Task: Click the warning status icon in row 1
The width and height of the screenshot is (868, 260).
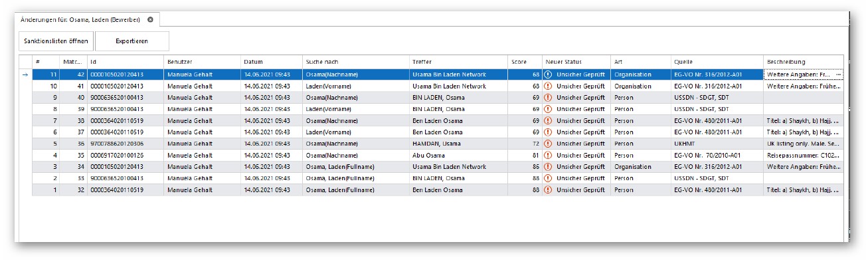Action: (x=548, y=190)
